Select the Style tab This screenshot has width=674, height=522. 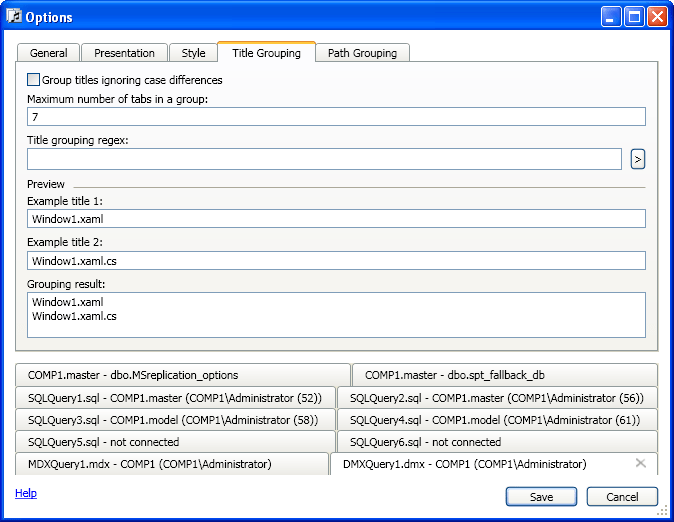pos(193,53)
